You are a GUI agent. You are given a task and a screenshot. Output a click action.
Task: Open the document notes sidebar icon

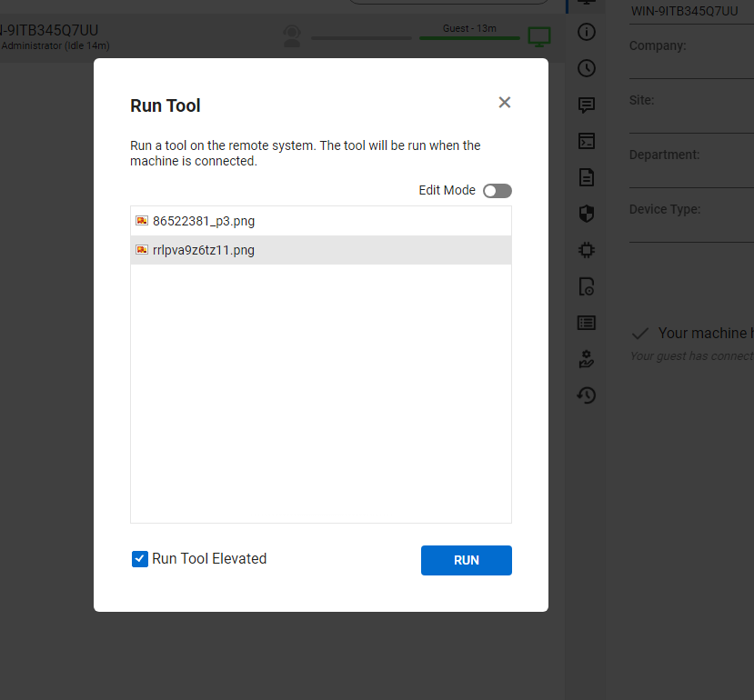pos(587,177)
